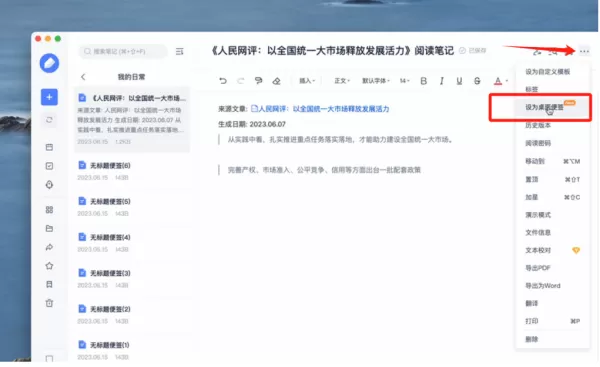Click the share icon in note header

point(537,51)
